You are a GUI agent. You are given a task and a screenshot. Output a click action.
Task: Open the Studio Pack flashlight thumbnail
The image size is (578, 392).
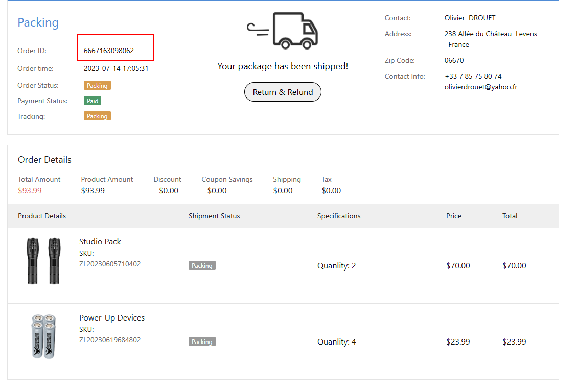tap(43, 260)
